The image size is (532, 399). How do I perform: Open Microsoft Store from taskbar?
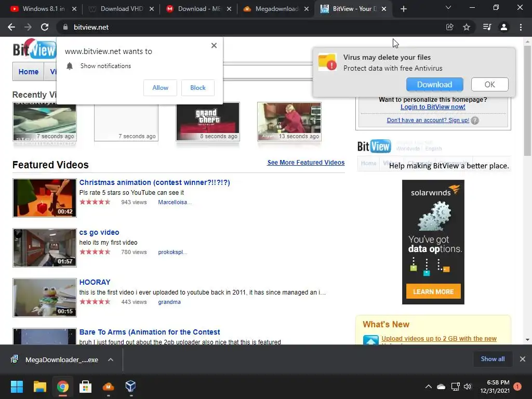(x=85, y=387)
